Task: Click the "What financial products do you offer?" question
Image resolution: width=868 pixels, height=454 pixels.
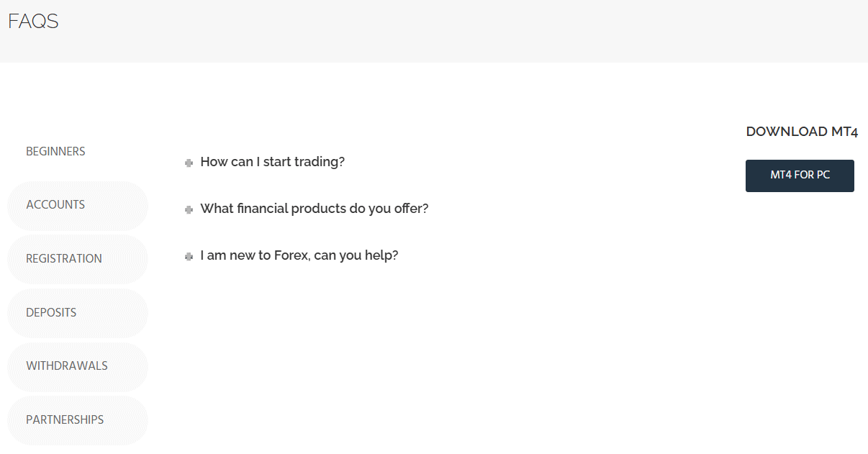Action: tap(315, 209)
